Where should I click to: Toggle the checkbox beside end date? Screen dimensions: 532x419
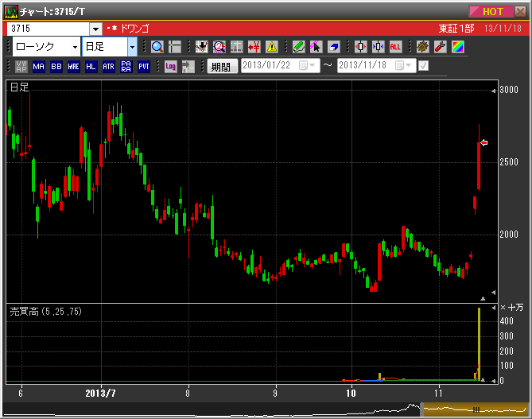coord(423,66)
